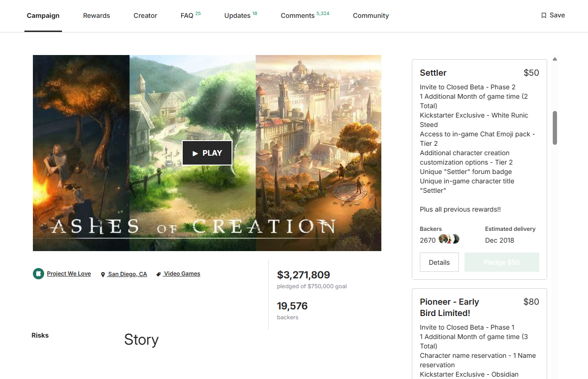Open the Video Games category link
588x379 pixels.
(178, 274)
